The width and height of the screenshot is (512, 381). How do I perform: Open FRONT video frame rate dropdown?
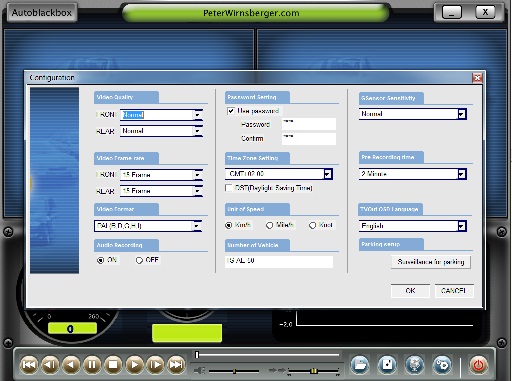coord(198,175)
